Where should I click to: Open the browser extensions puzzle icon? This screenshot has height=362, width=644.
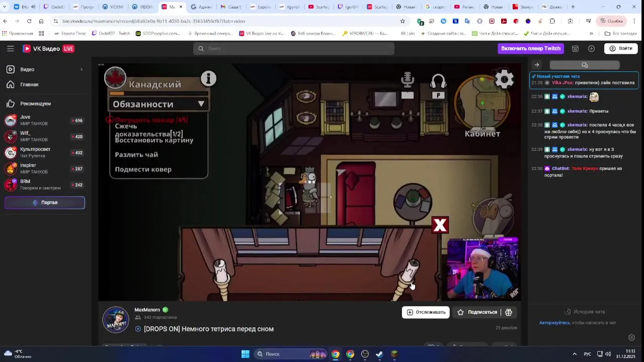pyautogui.click(x=552, y=21)
